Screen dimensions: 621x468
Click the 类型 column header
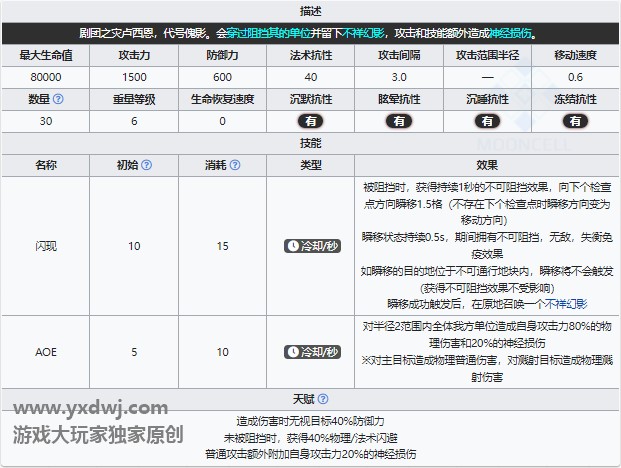(311, 165)
